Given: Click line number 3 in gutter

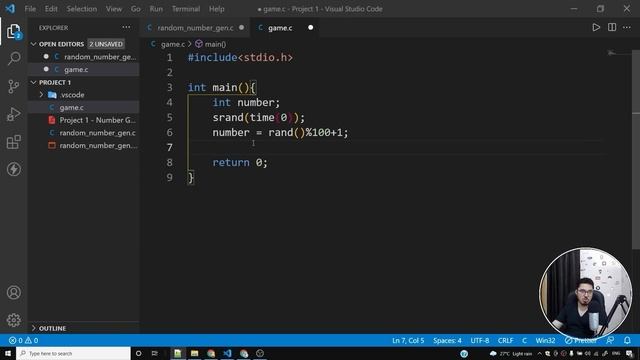Looking at the screenshot, I should point(169,87).
